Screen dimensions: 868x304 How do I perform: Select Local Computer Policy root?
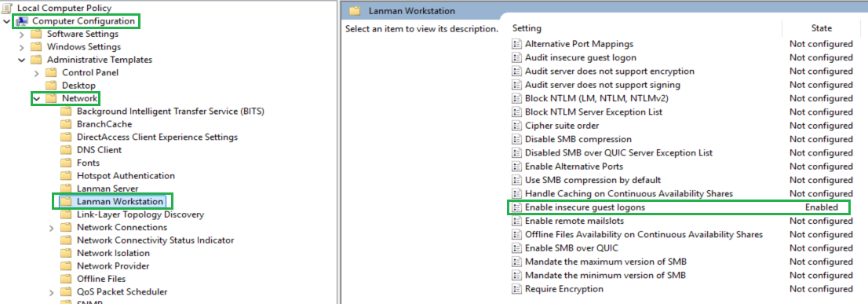click(x=64, y=9)
